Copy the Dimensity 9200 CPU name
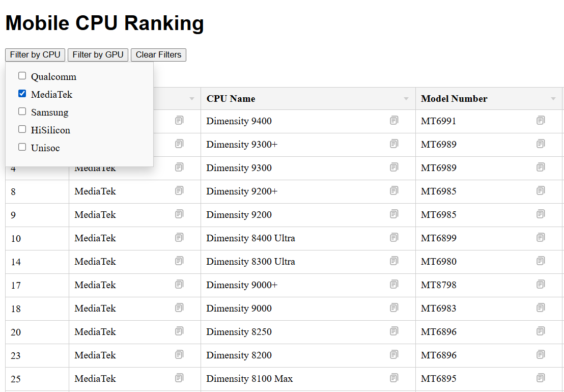 394,214
